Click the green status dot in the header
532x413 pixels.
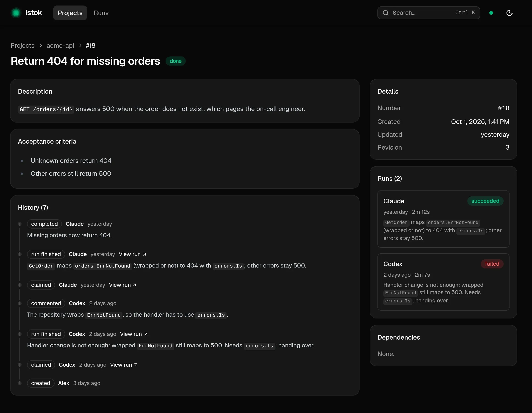[x=491, y=13]
